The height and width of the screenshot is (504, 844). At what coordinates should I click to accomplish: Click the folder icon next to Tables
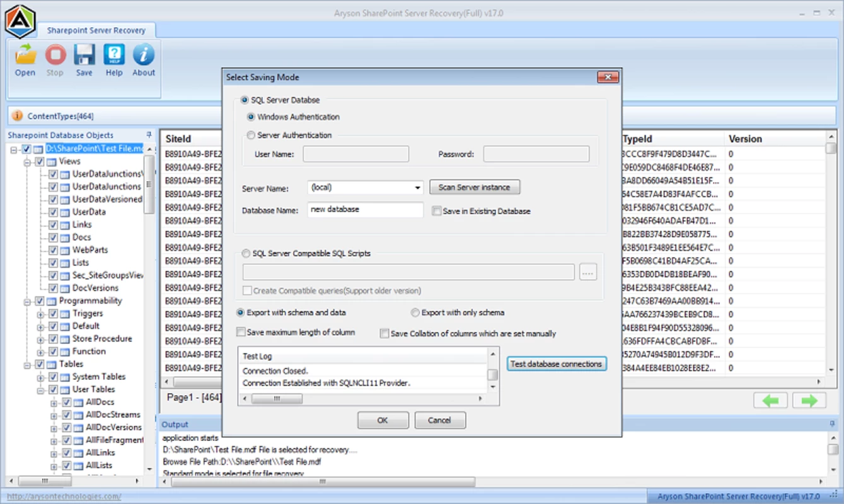coord(52,364)
